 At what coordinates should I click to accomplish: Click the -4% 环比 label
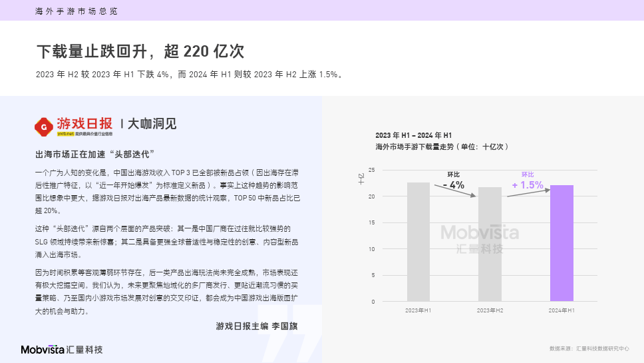pyautogui.click(x=454, y=181)
